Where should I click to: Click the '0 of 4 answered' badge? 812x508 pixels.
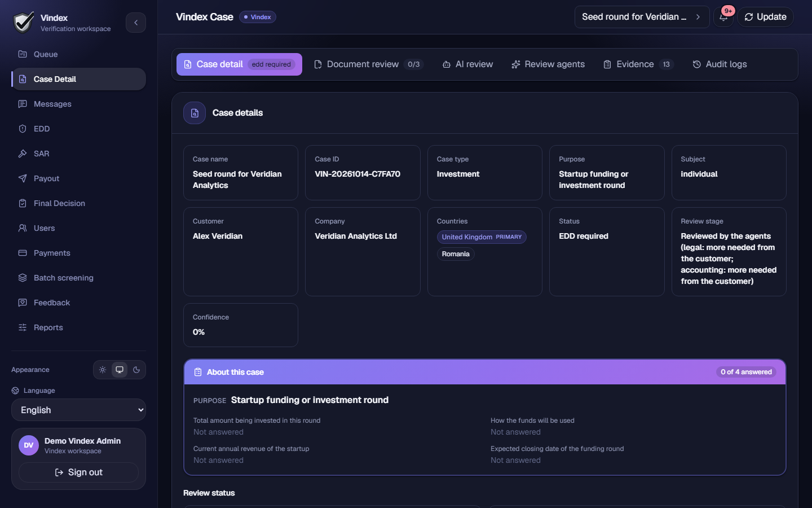coord(746,372)
